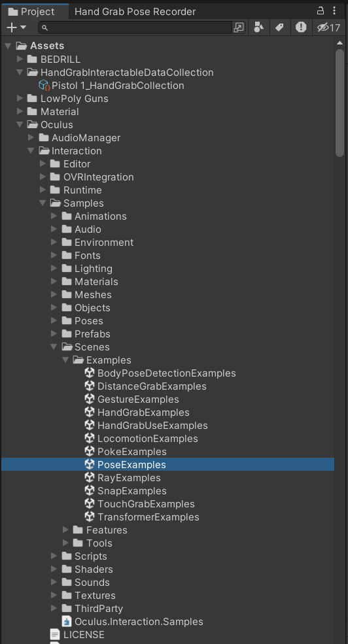Viewport: 348px width, 644px height.
Task: Select the HandGrabExamples scene Unity icon
Action: (x=90, y=413)
